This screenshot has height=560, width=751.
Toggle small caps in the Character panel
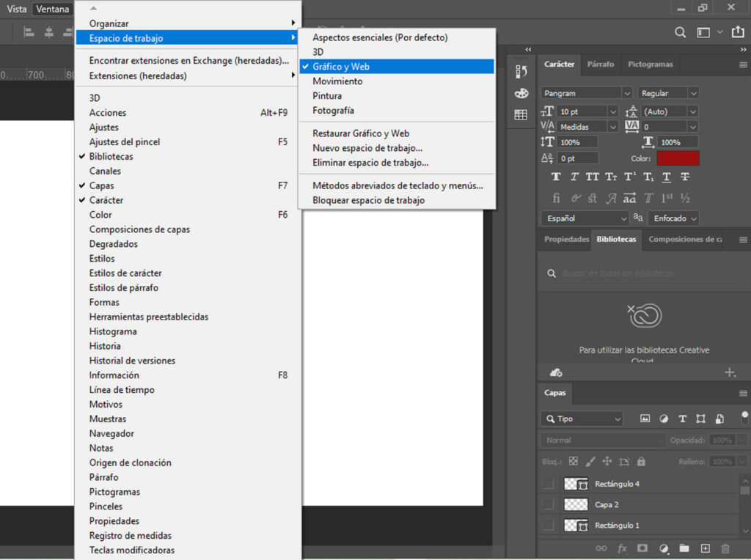(610, 177)
